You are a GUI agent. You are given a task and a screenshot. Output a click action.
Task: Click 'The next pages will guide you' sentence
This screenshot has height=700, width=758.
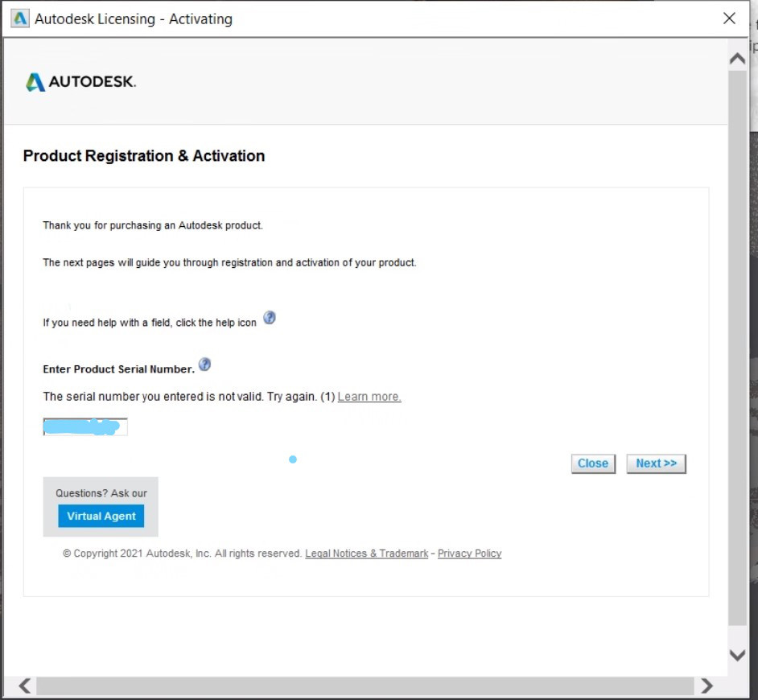click(229, 262)
